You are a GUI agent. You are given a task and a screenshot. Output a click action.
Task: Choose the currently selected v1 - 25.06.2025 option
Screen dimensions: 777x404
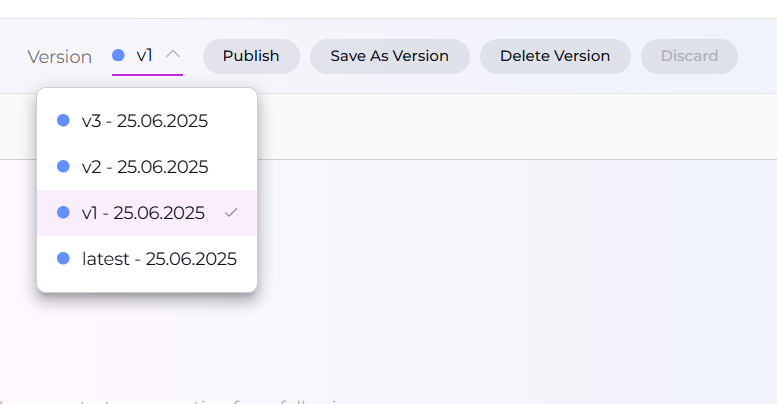(143, 213)
